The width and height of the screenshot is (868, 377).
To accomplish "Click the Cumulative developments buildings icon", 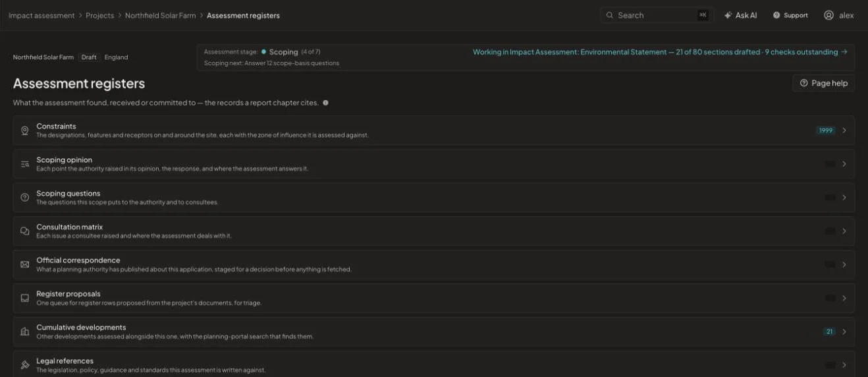I will point(24,332).
